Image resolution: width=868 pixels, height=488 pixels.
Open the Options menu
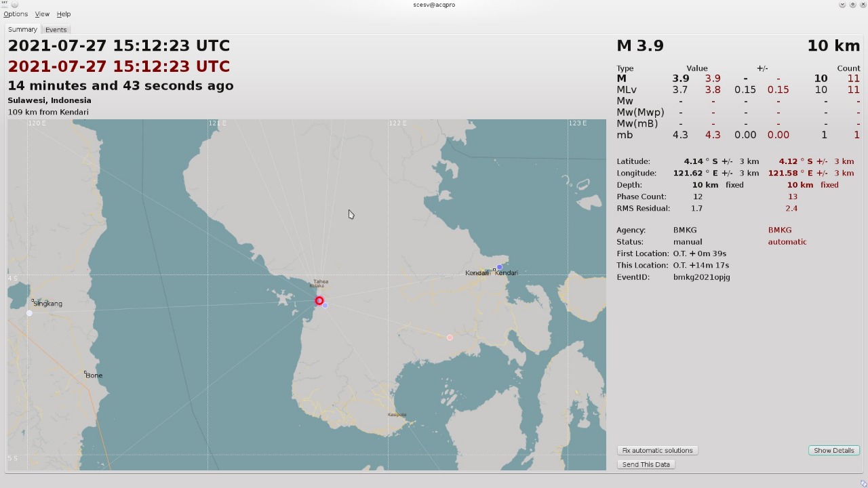[x=16, y=14]
